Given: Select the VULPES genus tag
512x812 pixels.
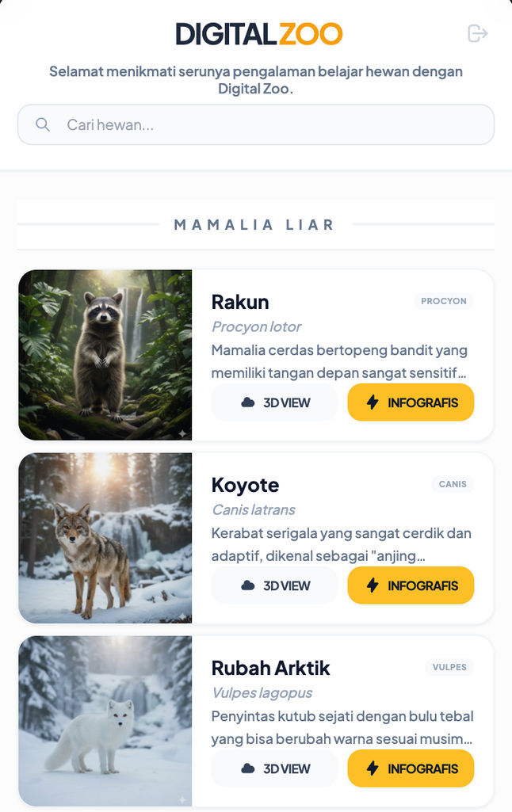Looking at the screenshot, I should tap(449, 667).
